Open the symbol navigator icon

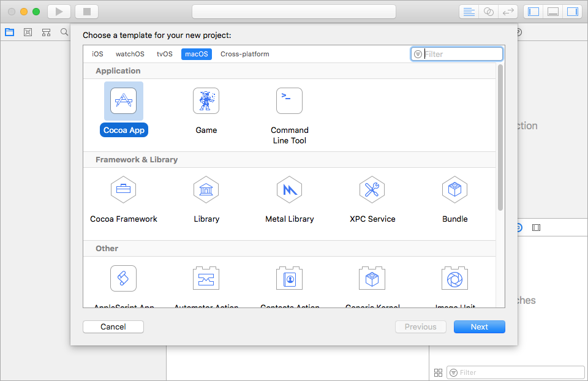tap(46, 32)
